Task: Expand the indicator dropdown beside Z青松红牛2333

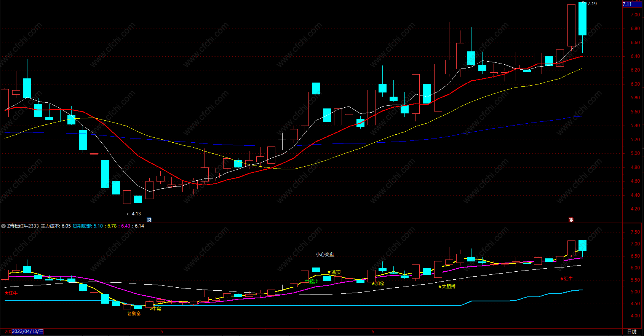Action: (3, 226)
